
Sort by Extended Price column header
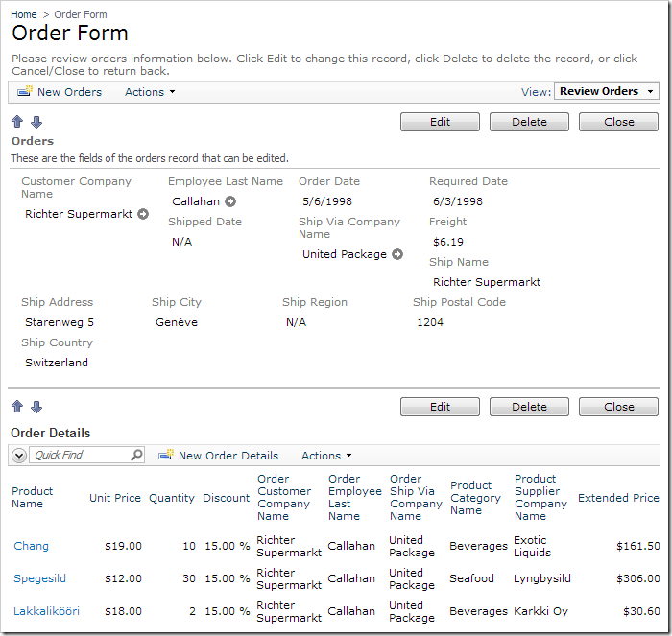[618, 498]
